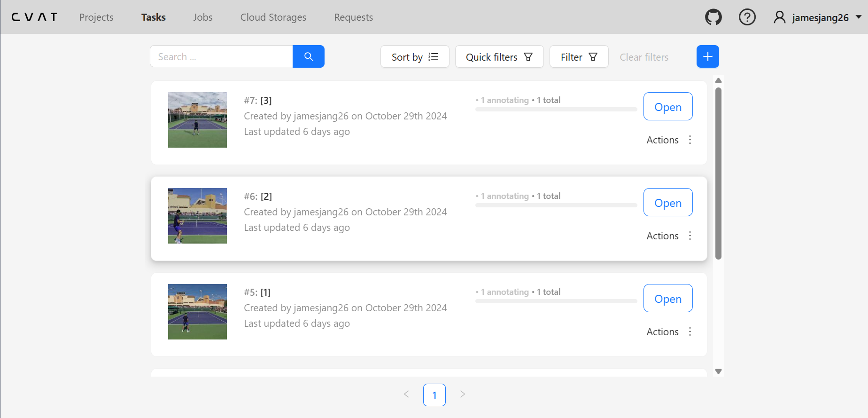868x418 pixels.
Task: Open task #5 with the Open button
Action: click(x=667, y=299)
